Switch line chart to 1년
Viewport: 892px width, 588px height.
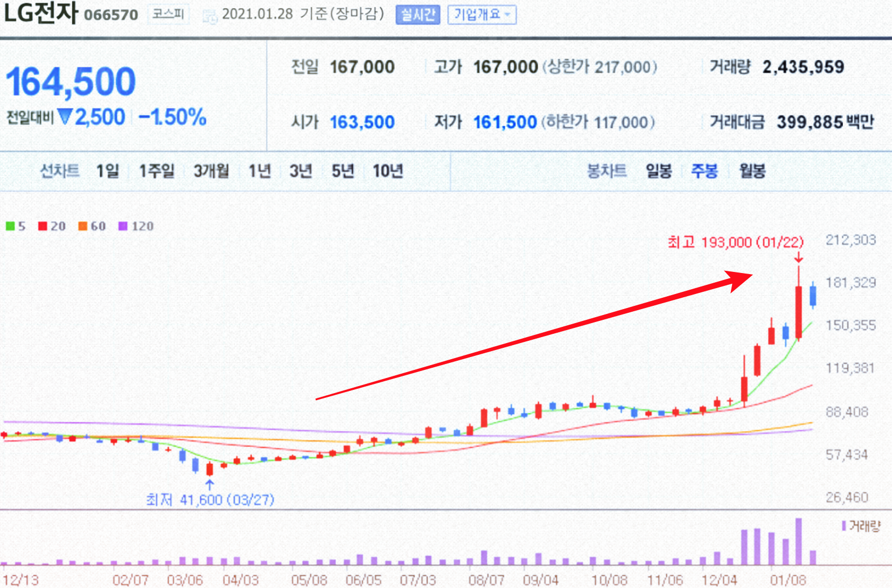260,171
